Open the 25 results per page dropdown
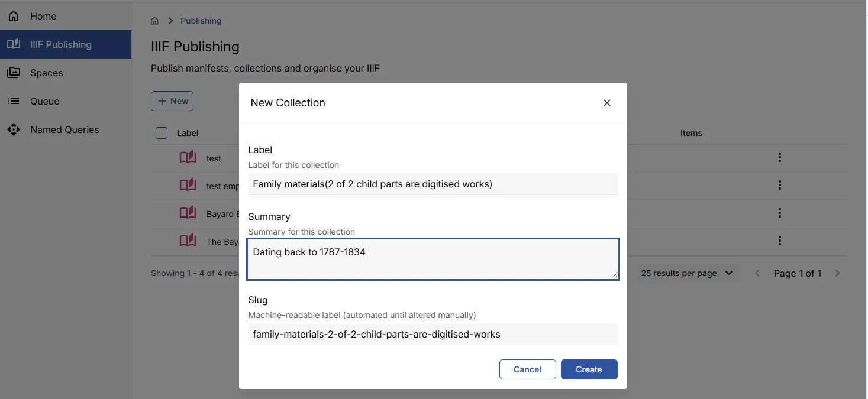The image size is (868, 399). 688,273
